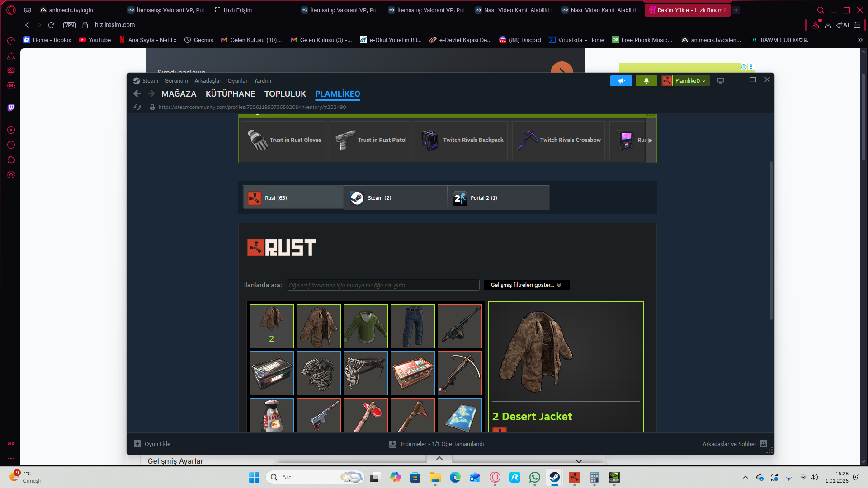Switch to the Hızlı Erişim tab
868x488 pixels.
click(x=238, y=10)
